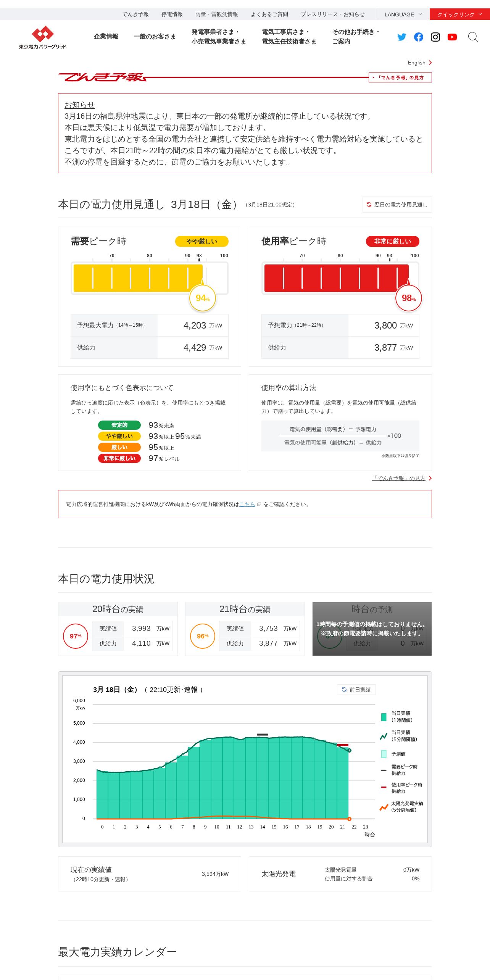Click the 厳しい orange legend badge
Viewport: 490px width, 980px height.
tap(119, 447)
